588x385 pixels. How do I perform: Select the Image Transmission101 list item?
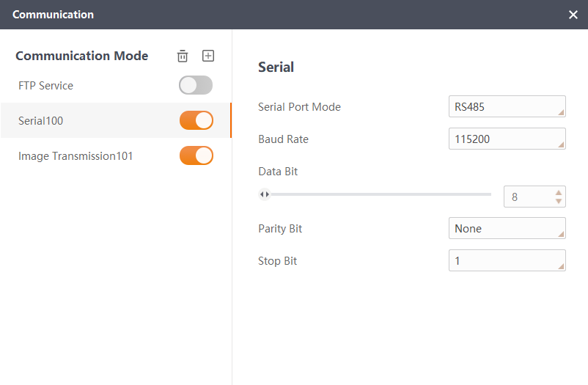click(116, 155)
